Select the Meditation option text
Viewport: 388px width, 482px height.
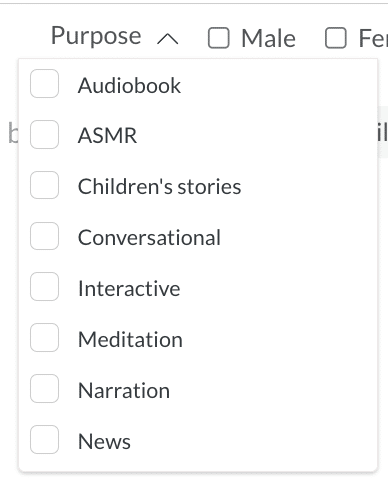130,339
